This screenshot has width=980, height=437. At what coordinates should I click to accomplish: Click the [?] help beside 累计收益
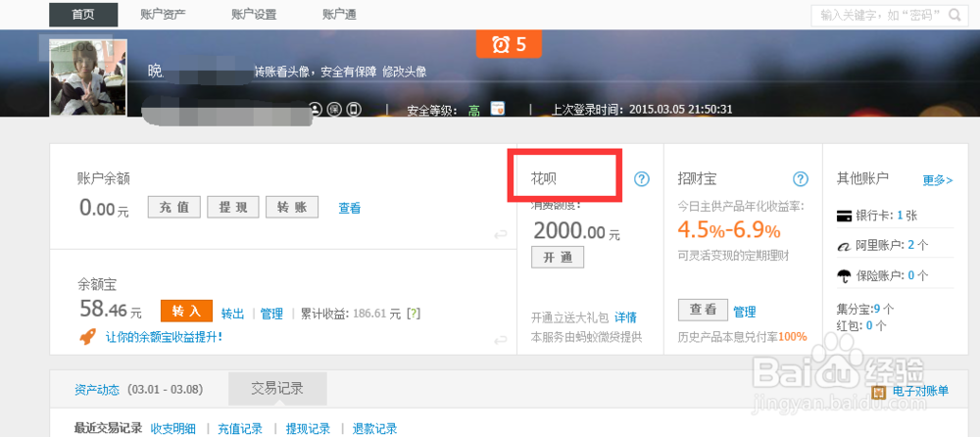click(412, 314)
